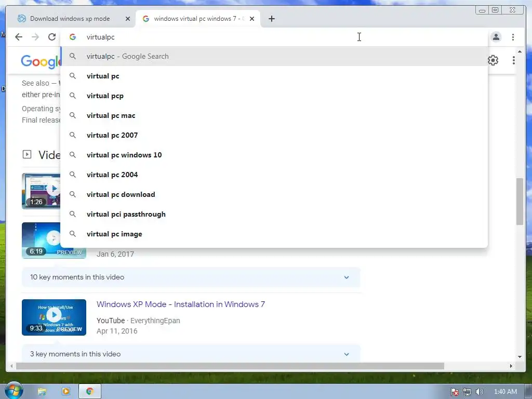The image size is (532, 399).
Task: Open Action Center flag in system tray
Action: [455, 392]
